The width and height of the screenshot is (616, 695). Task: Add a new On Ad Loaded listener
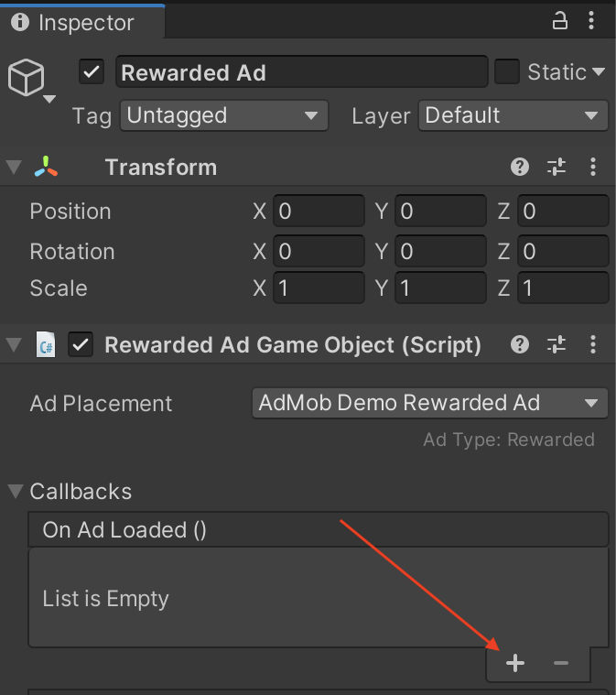pyautogui.click(x=515, y=663)
